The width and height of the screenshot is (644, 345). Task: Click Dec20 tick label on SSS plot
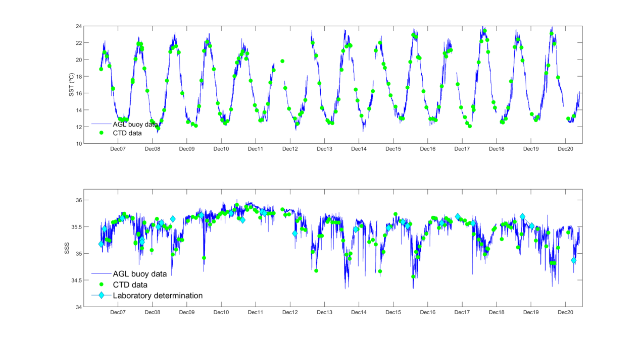[565, 313]
